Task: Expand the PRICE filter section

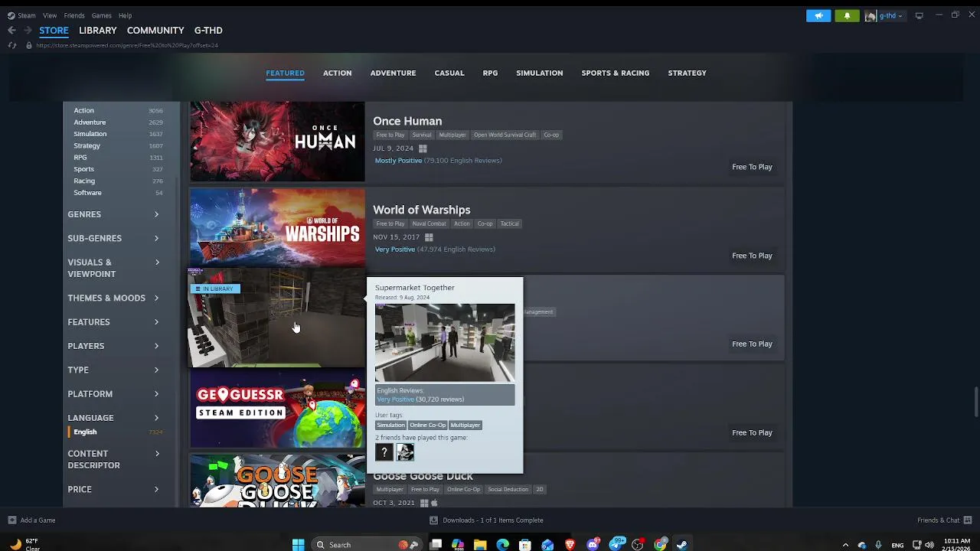Action: click(113, 489)
